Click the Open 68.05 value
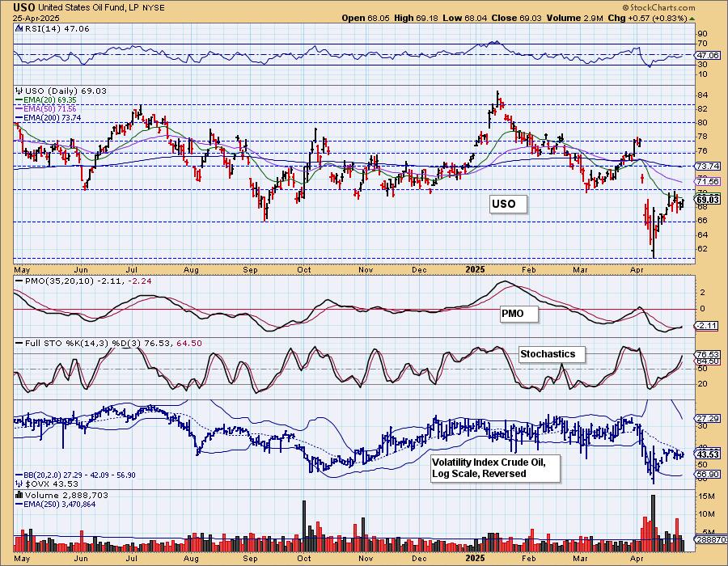Viewport: 728px width, 566px height. (366, 18)
